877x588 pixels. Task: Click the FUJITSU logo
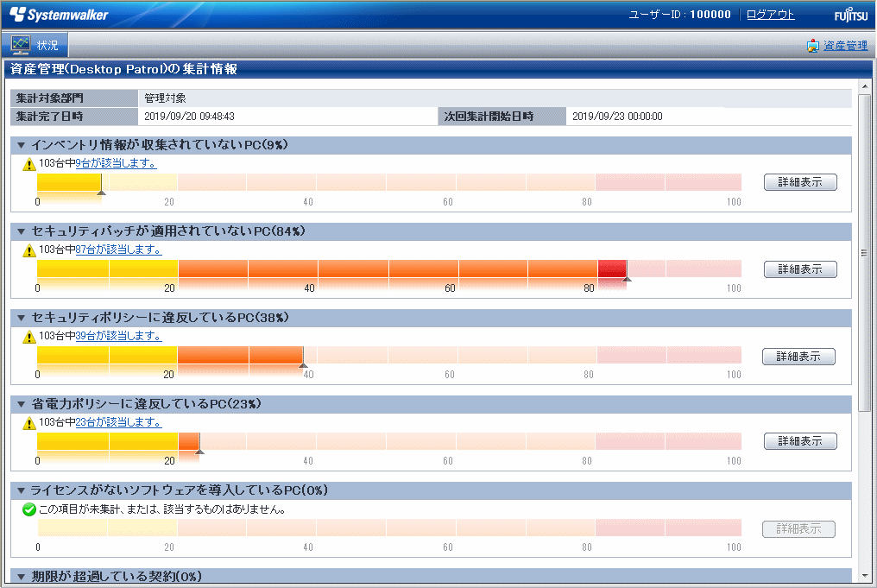[850, 16]
